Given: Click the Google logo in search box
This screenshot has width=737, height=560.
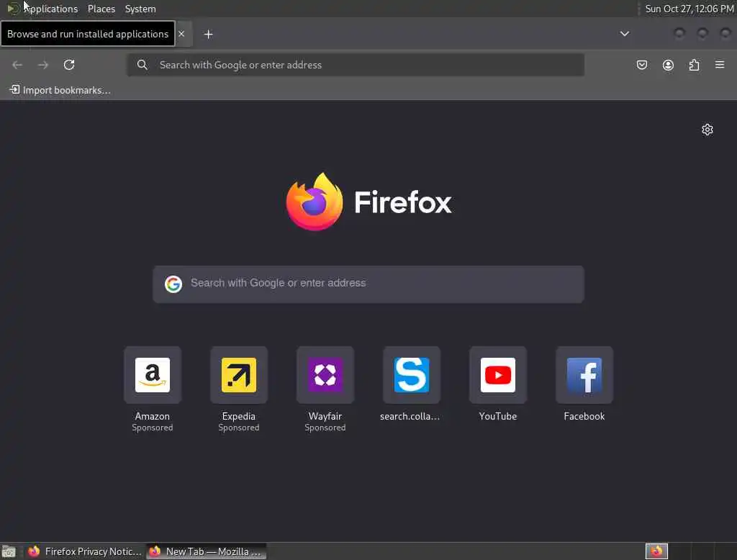Looking at the screenshot, I should click(173, 284).
